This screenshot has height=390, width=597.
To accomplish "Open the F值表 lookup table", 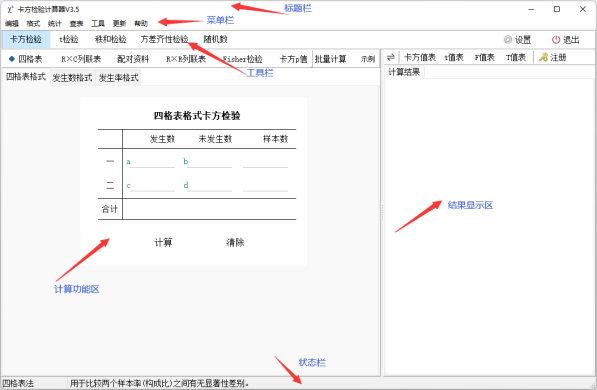I will pos(484,58).
